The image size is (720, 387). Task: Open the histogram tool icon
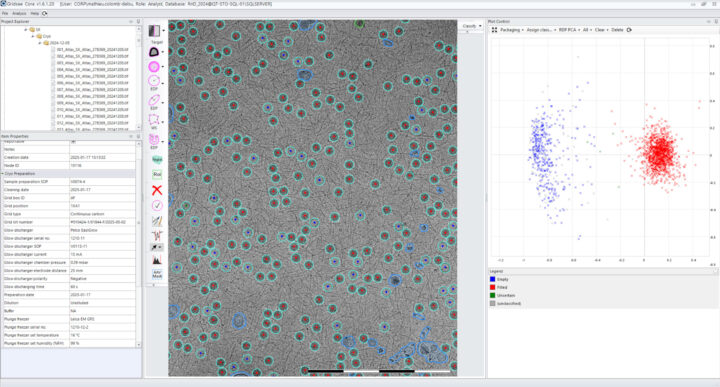point(157,260)
